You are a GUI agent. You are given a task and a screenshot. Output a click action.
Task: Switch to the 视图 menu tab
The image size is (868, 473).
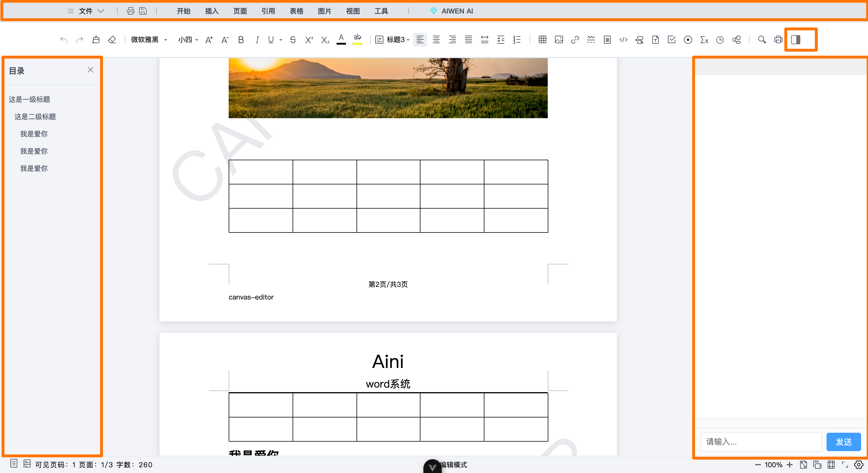click(353, 11)
